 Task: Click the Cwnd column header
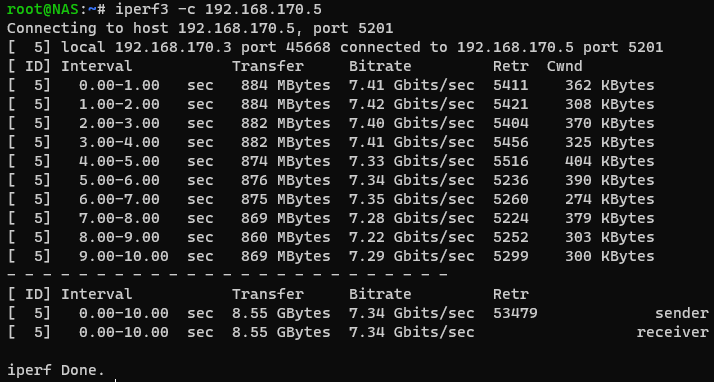pos(565,66)
